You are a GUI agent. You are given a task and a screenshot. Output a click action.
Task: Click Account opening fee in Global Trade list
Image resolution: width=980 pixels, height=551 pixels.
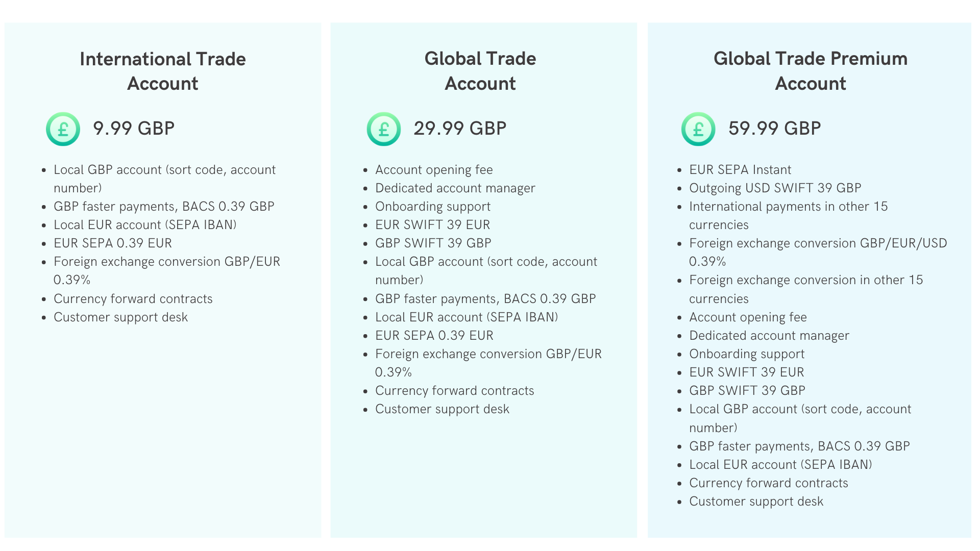pyautogui.click(x=434, y=169)
